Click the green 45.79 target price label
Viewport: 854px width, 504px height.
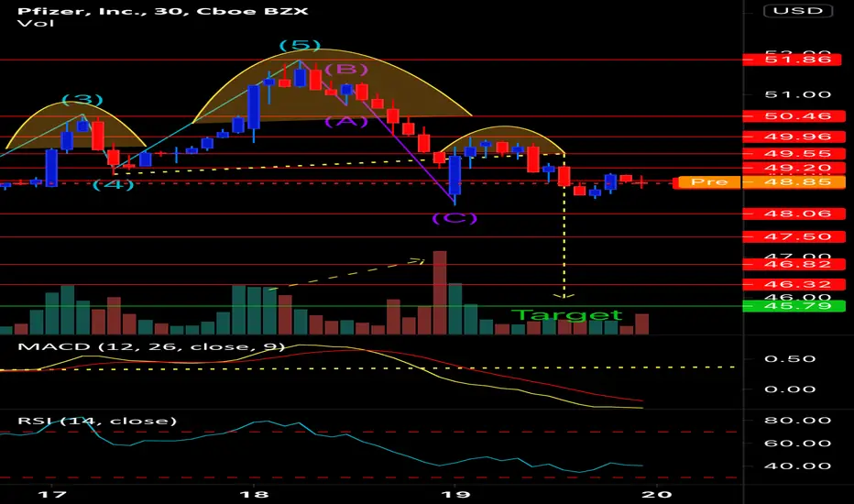(794, 306)
